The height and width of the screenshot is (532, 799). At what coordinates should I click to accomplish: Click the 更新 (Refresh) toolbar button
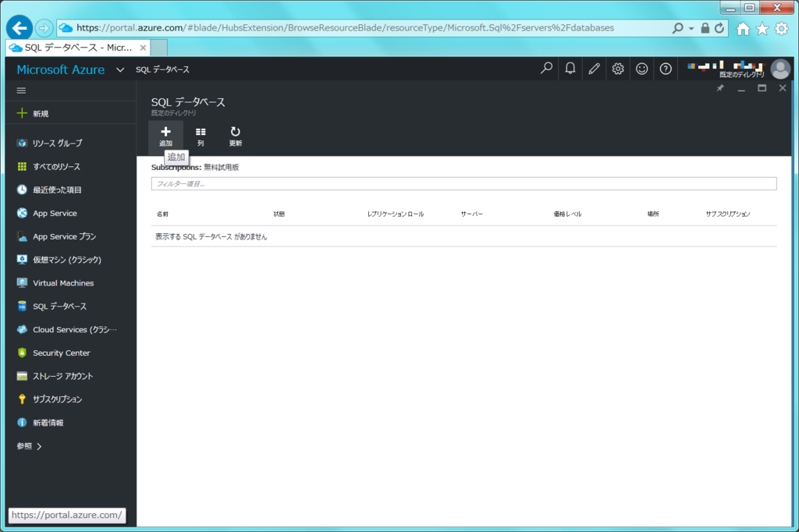click(235, 137)
